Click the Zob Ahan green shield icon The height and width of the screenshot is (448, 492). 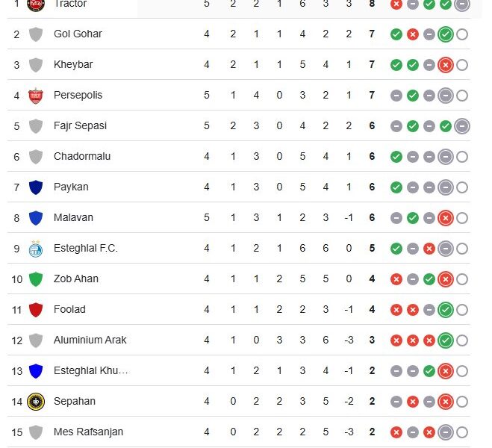click(36, 279)
